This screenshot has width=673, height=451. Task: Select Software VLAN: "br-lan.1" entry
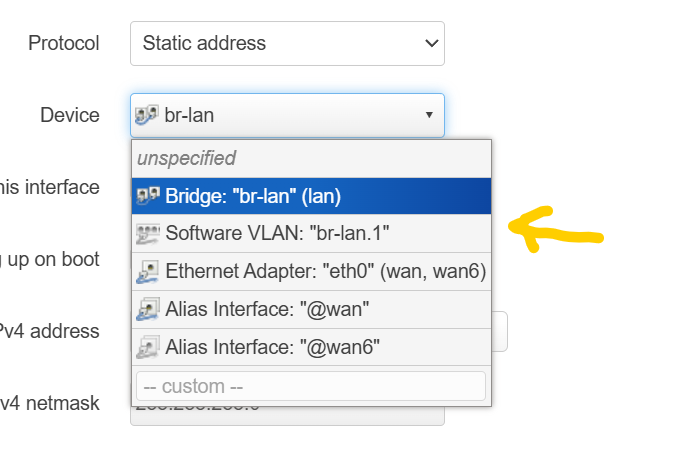(277, 234)
